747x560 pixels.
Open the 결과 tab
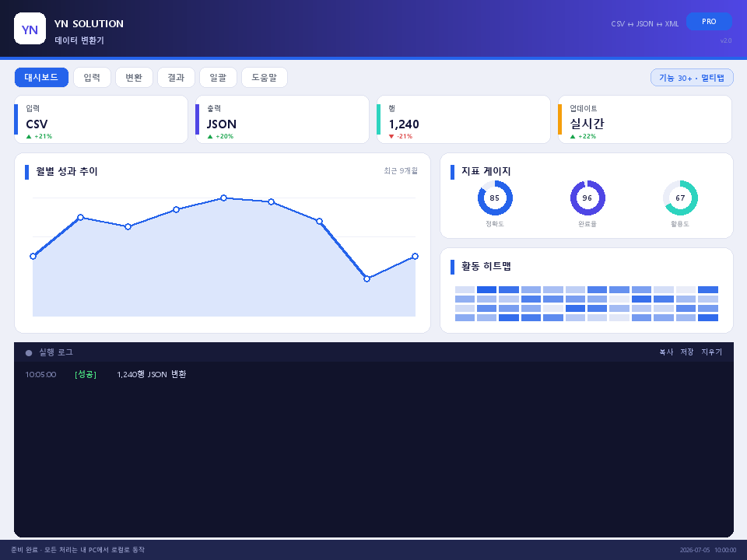click(x=176, y=77)
